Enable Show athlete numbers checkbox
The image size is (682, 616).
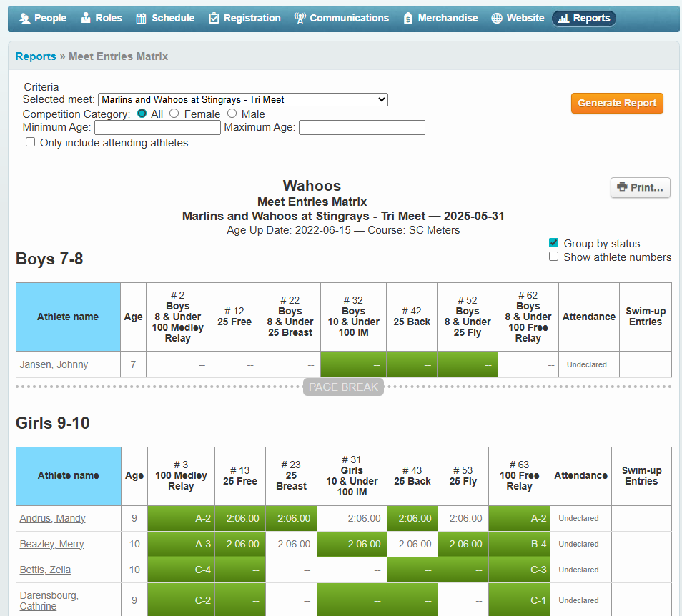pyautogui.click(x=553, y=257)
